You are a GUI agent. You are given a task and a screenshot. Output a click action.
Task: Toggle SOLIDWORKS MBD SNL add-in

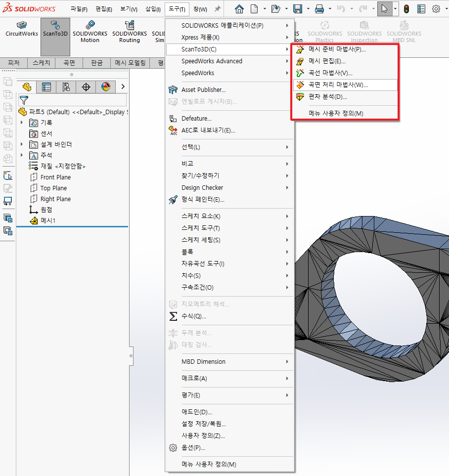(x=404, y=32)
